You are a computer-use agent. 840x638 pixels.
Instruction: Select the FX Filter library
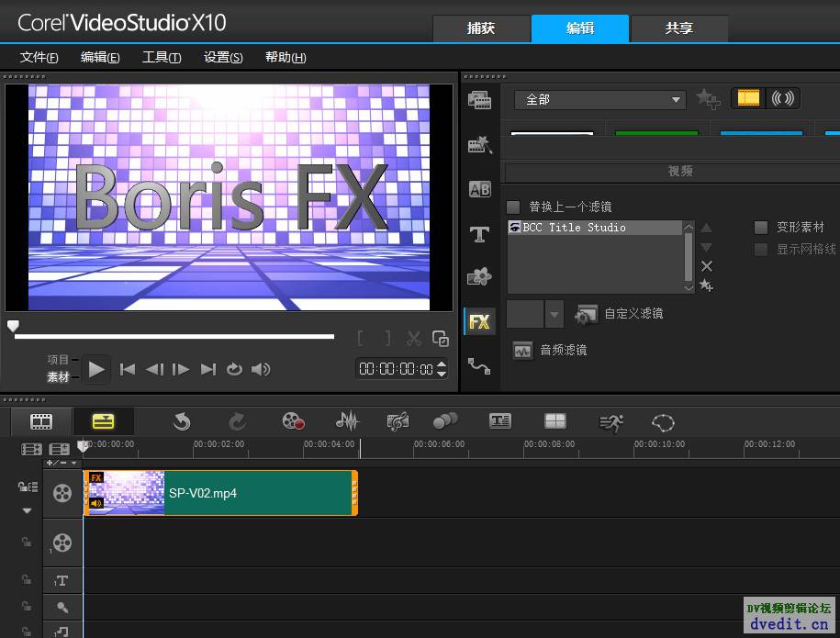[479, 321]
